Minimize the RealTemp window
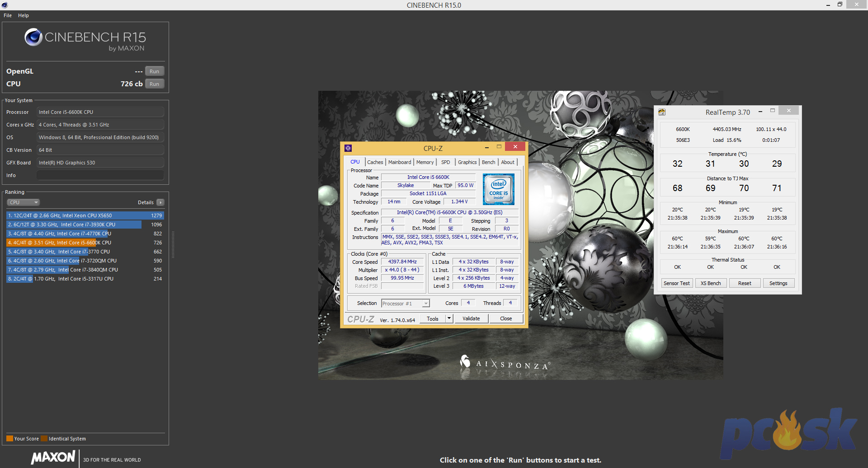Screen dimensions: 868x468 pos(760,111)
